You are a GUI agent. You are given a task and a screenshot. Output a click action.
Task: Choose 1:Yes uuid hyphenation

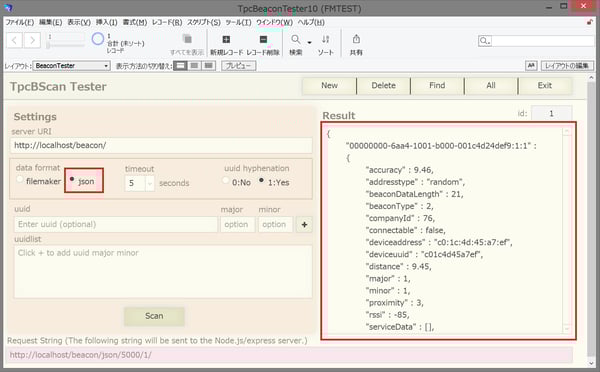click(x=261, y=180)
